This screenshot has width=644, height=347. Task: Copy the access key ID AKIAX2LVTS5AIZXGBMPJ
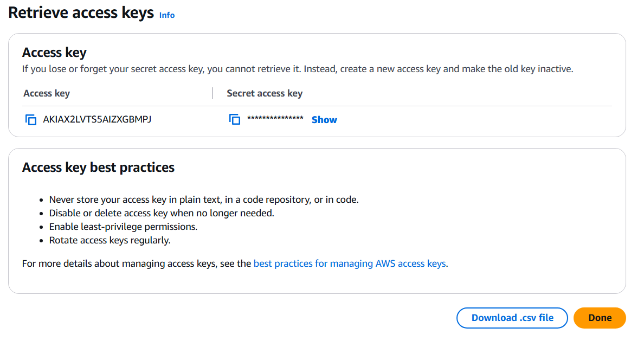pos(31,120)
